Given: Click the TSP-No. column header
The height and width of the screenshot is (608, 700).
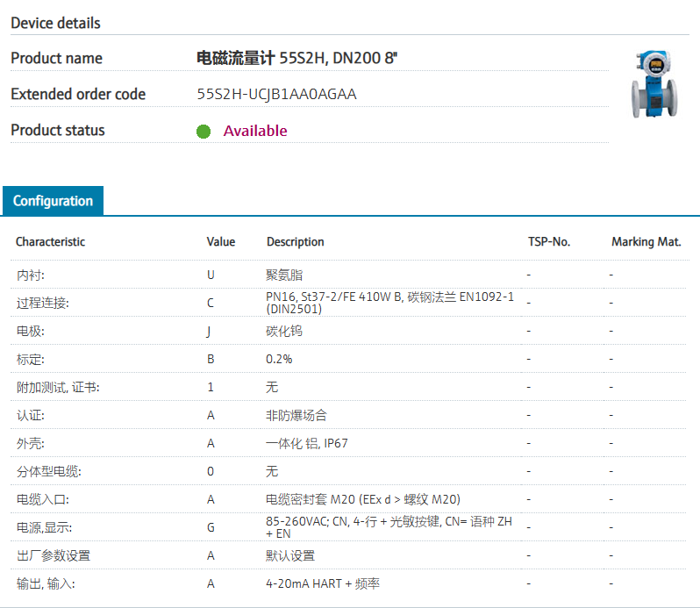Looking at the screenshot, I should (548, 241).
